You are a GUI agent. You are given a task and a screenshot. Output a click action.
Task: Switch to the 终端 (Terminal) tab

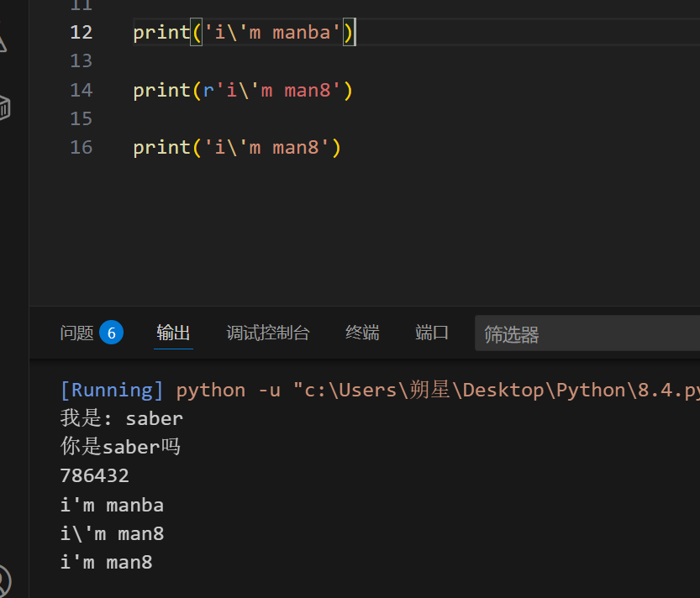[362, 333]
